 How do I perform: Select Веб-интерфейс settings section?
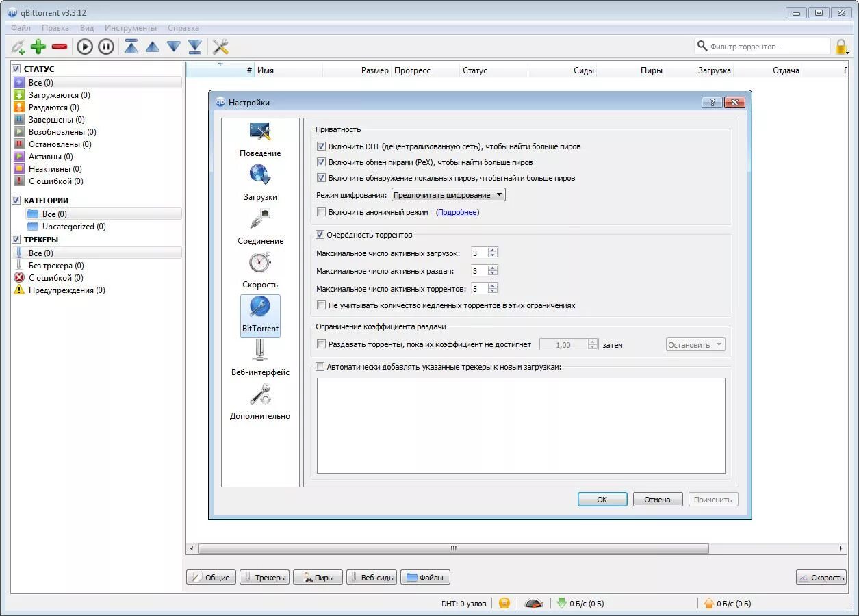click(x=260, y=359)
